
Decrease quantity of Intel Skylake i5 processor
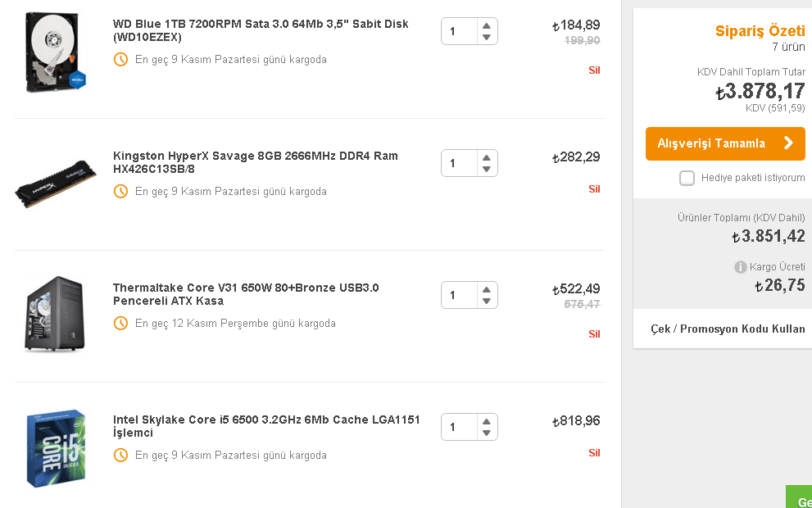(x=487, y=433)
